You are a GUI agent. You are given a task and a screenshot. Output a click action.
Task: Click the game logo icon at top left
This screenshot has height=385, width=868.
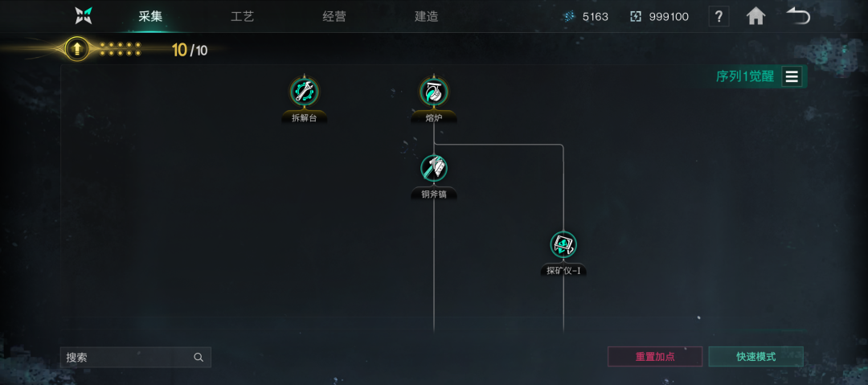(x=84, y=16)
